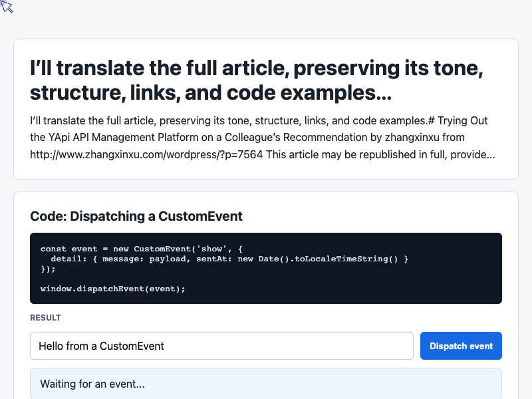Select the Code: Dispatching a CustomEvent heading
532x399 pixels.
pyautogui.click(x=136, y=216)
